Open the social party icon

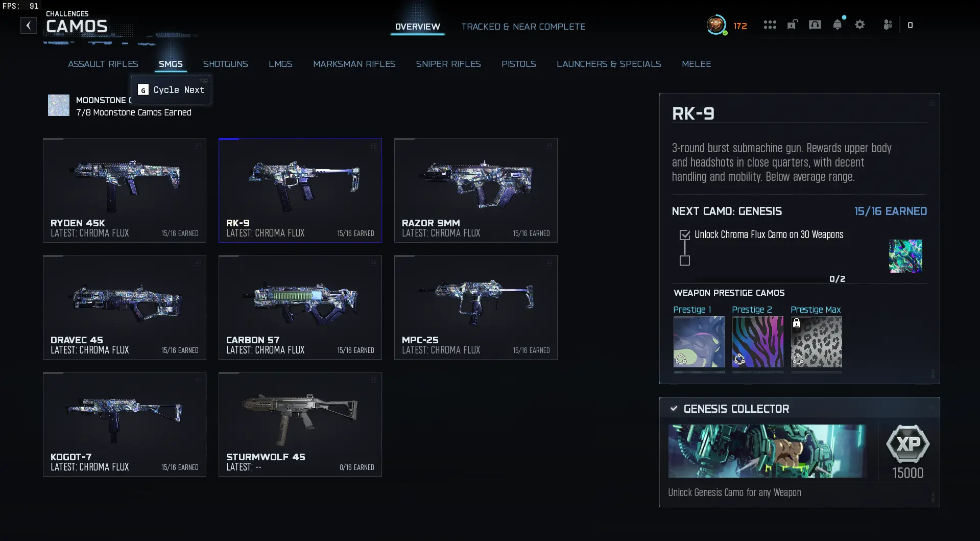888,25
